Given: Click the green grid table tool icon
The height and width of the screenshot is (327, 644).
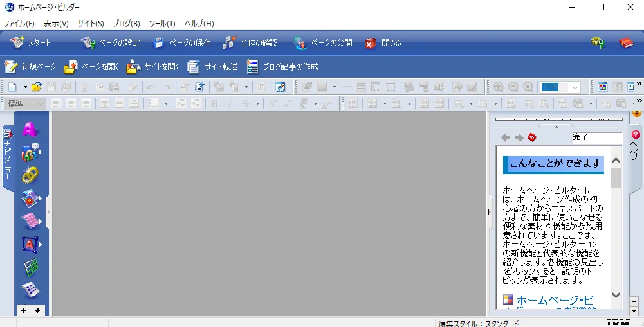Looking at the screenshot, I should tap(30, 267).
